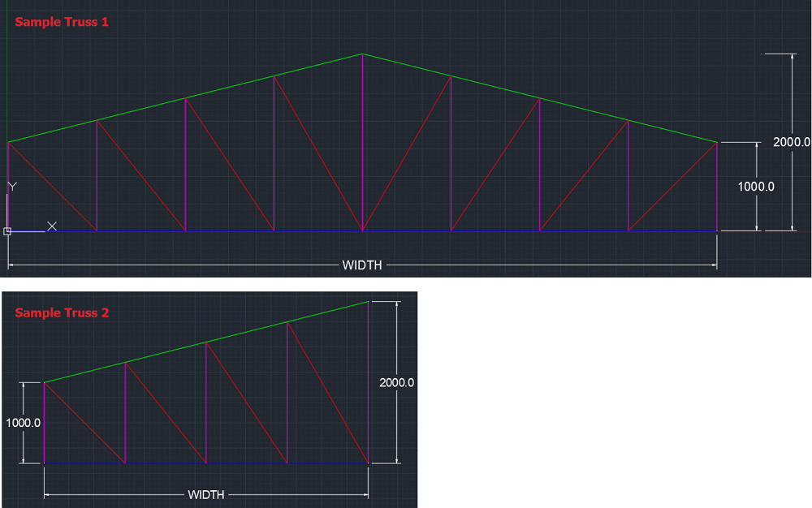Click the X axis marker of UCS icon
This screenshot has height=508, width=812.
pyautogui.click(x=52, y=226)
